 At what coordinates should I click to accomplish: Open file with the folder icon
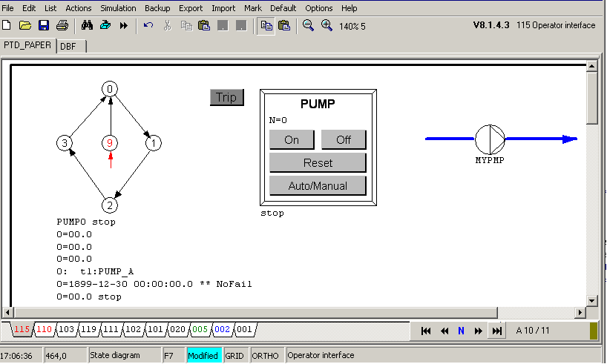click(25, 25)
